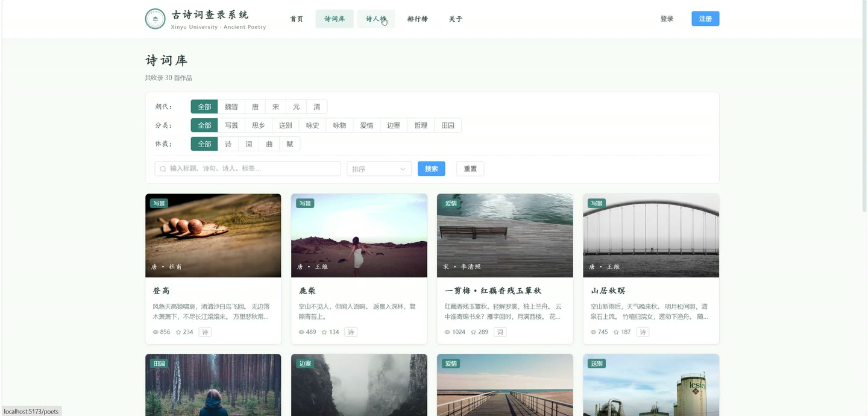Click the eye views icon on 鹿柴 card

tap(301, 332)
